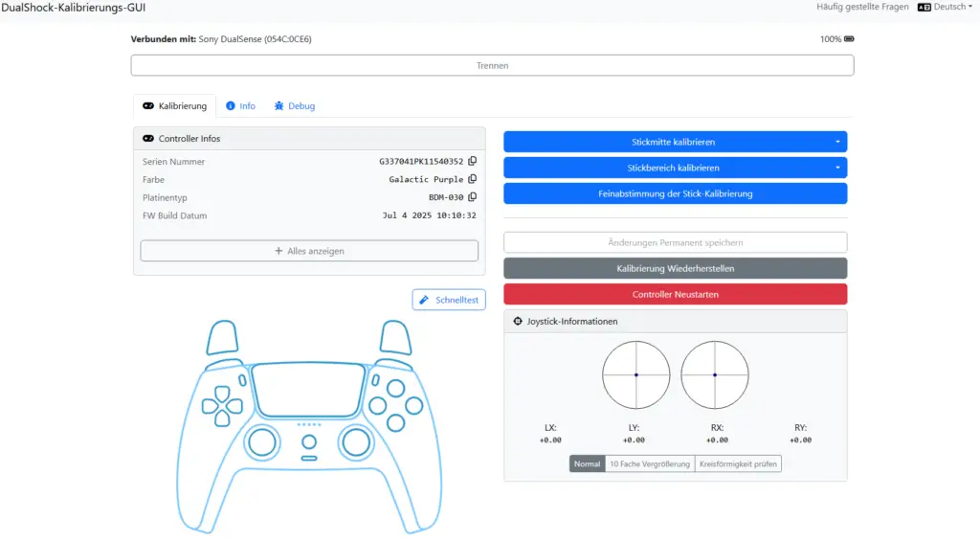Select the Normal view mode
The height and width of the screenshot is (542, 980).
click(x=587, y=463)
